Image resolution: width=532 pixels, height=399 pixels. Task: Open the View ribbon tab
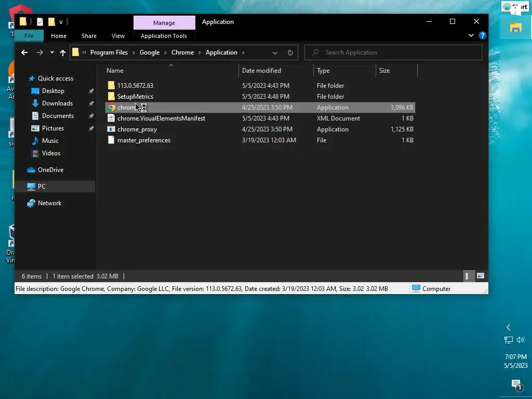118,36
